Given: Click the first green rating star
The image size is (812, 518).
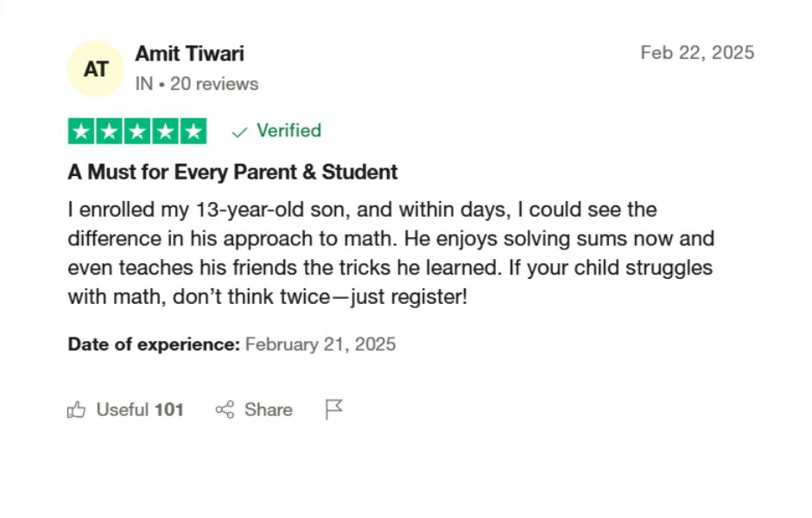Looking at the screenshot, I should [82, 131].
